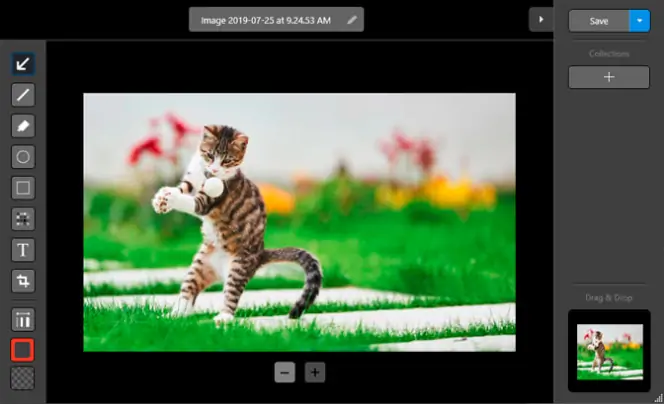
Task: Add a new collection with plus button
Action: [x=609, y=77]
